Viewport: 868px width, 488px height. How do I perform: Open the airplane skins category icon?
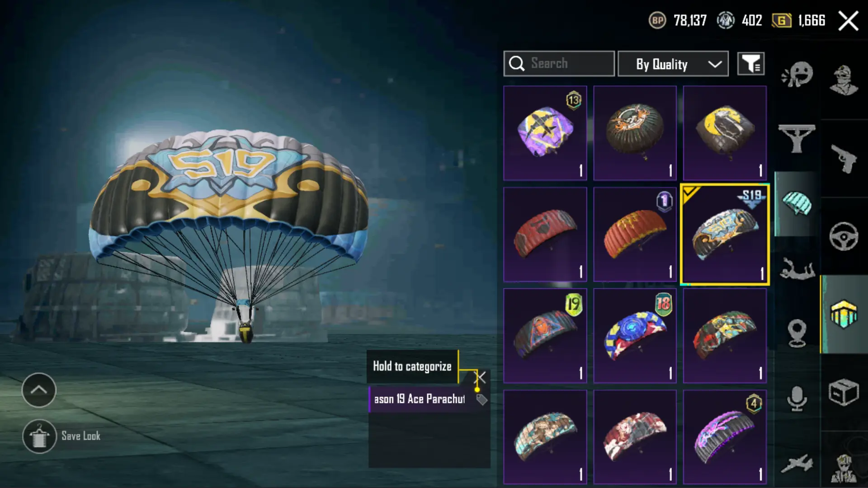797,464
